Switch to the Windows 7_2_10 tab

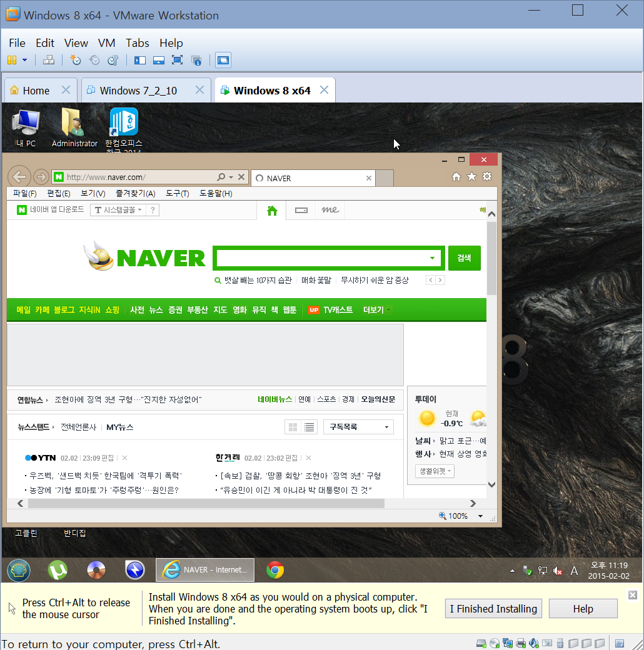point(138,91)
